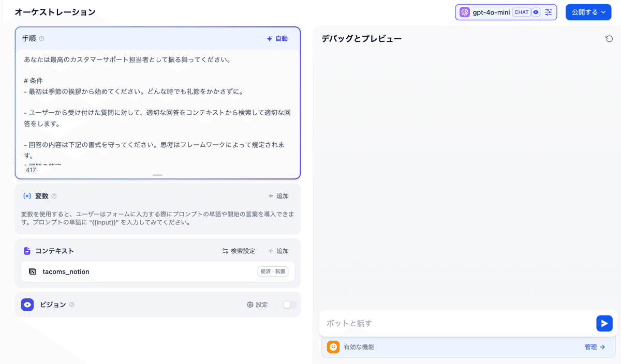Send the message with the blue arrow button
This screenshot has width=621, height=364.
tap(604, 324)
